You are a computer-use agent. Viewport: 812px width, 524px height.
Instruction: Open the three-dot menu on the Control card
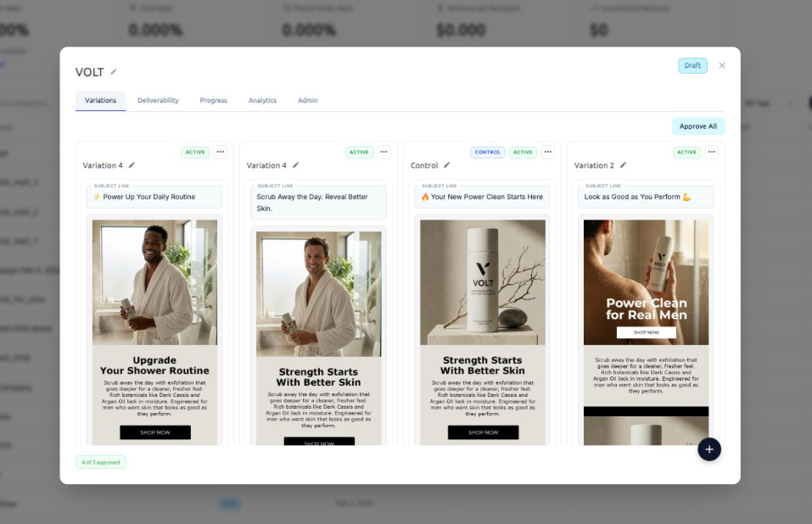(x=548, y=153)
